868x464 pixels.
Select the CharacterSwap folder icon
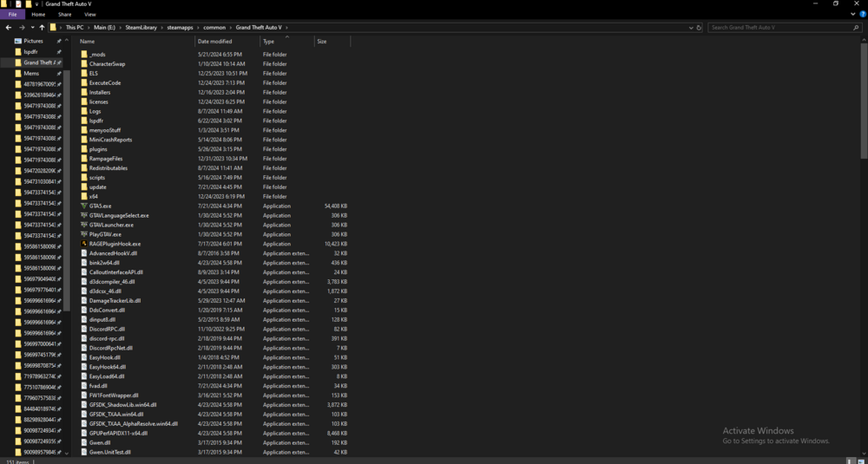[84, 63]
